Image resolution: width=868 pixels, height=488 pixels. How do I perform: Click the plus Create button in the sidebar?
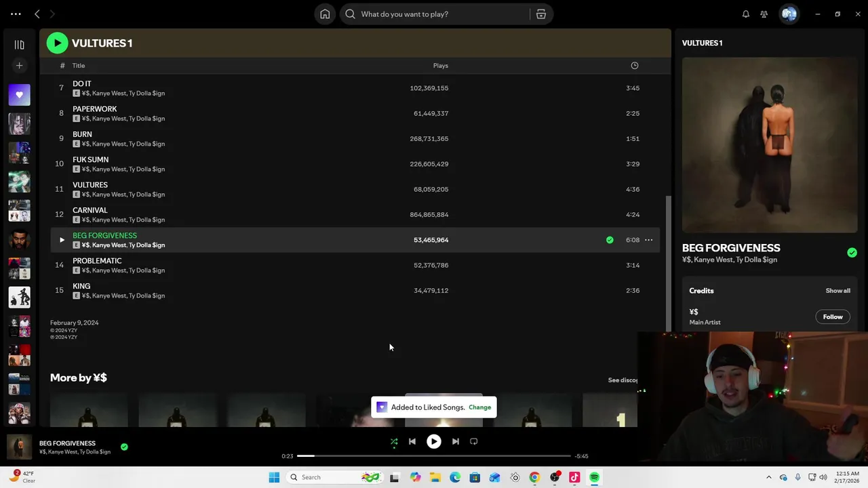[x=19, y=66]
